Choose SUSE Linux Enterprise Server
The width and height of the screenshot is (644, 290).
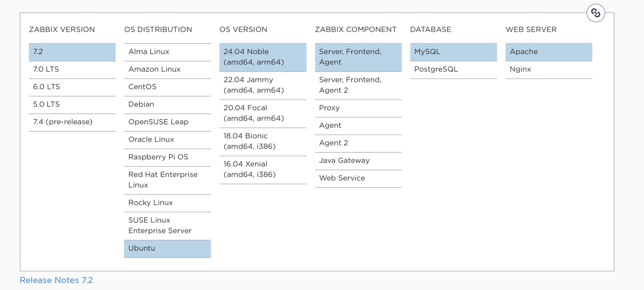coord(167,226)
